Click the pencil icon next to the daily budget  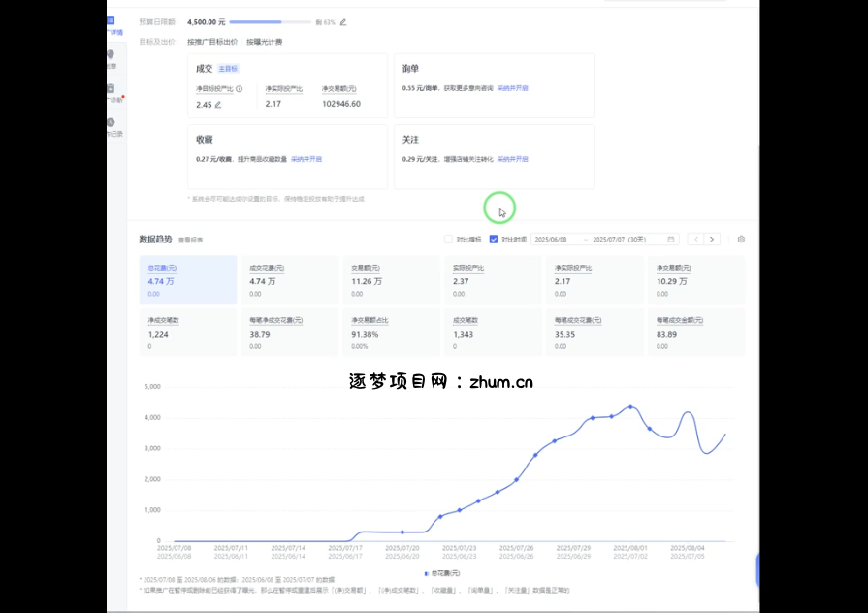[343, 21]
